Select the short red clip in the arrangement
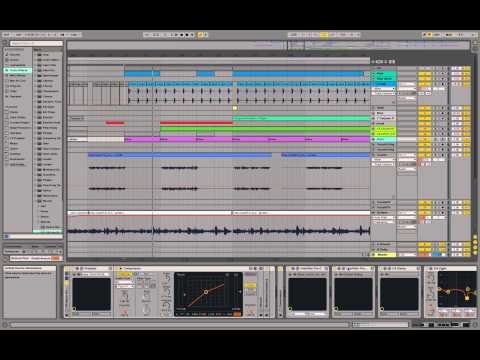This screenshot has width=480, height=360. pyautogui.click(x=115, y=123)
